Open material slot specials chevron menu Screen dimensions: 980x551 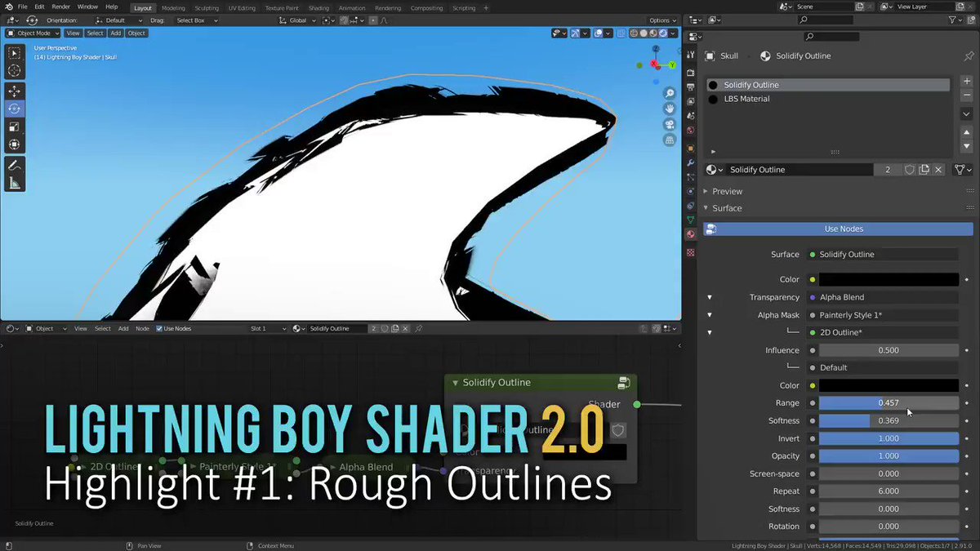[x=967, y=115]
